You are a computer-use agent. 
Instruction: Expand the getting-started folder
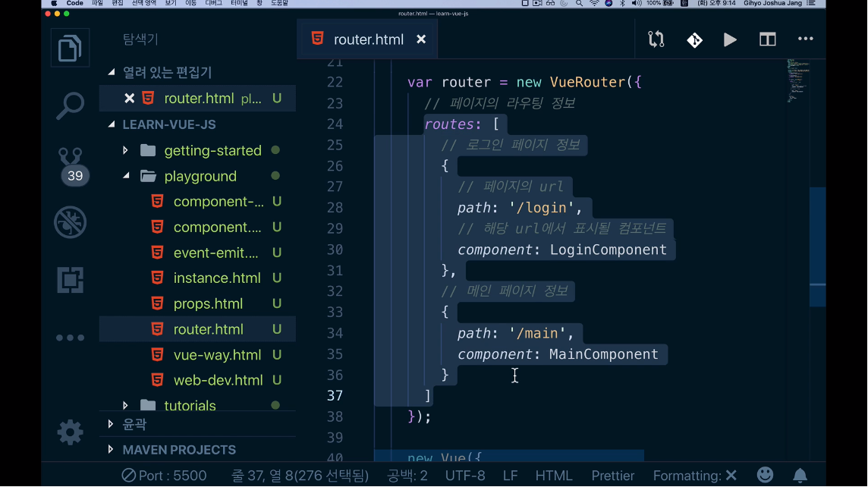[212, 151]
